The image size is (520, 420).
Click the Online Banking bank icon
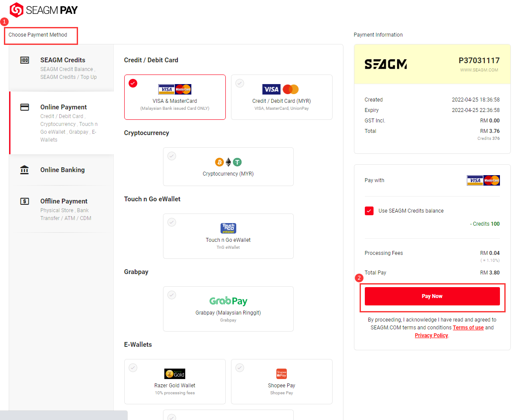coord(24,170)
